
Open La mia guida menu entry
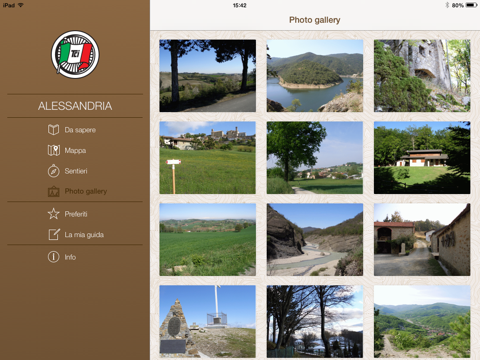click(x=84, y=235)
